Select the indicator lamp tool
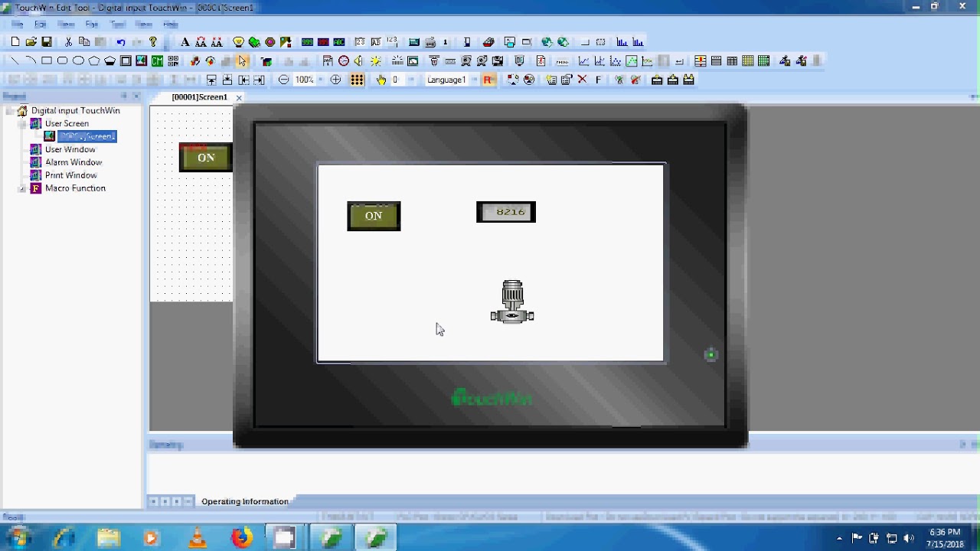Screen dimensions: 980x551 point(238,42)
